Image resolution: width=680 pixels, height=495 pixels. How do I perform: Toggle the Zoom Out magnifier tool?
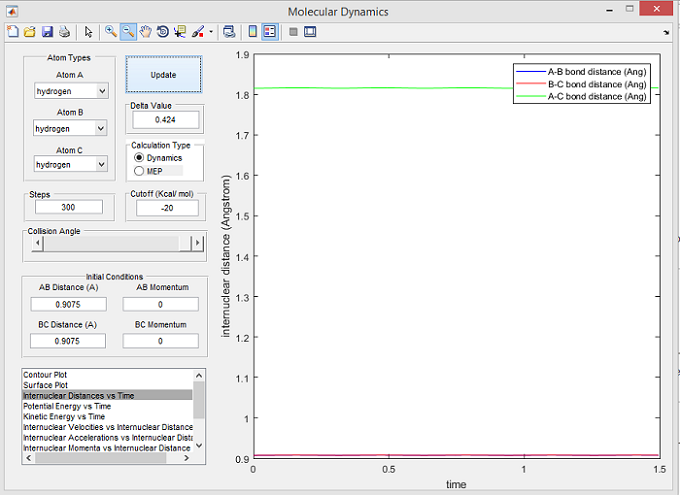coord(128,31)
